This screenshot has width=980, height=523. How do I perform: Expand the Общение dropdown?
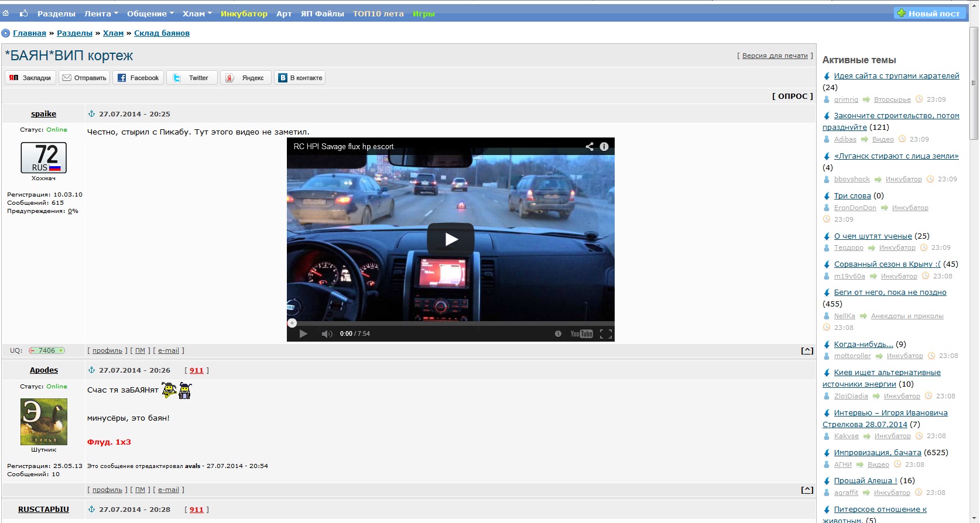pos(150,13)
